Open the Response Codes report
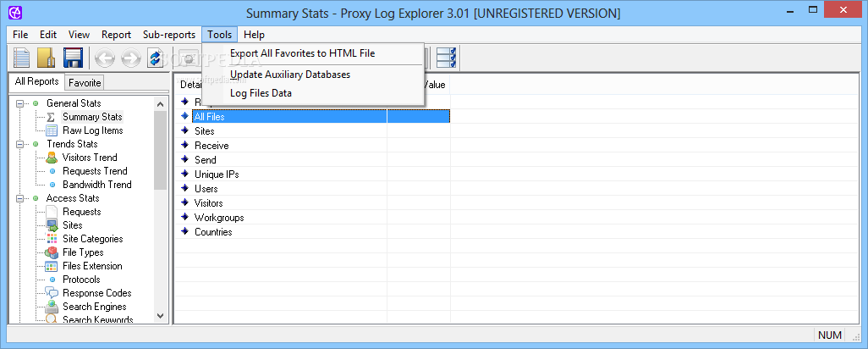 tap(97, 293)
